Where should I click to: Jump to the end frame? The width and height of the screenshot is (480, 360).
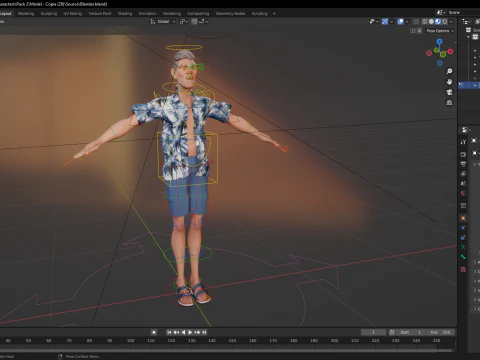click(204, 332)
